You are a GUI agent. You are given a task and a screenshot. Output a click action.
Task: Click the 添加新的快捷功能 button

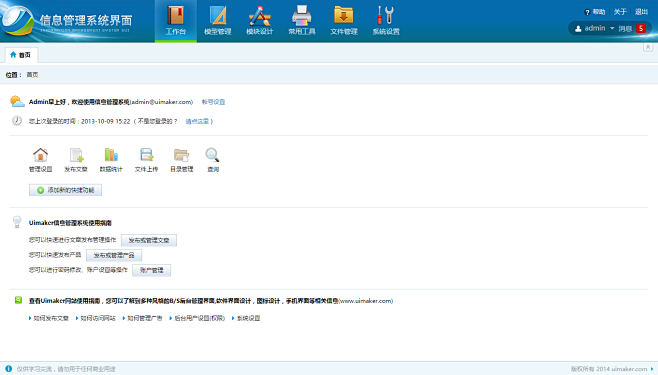pyautogui.click(x=65, y=190)
